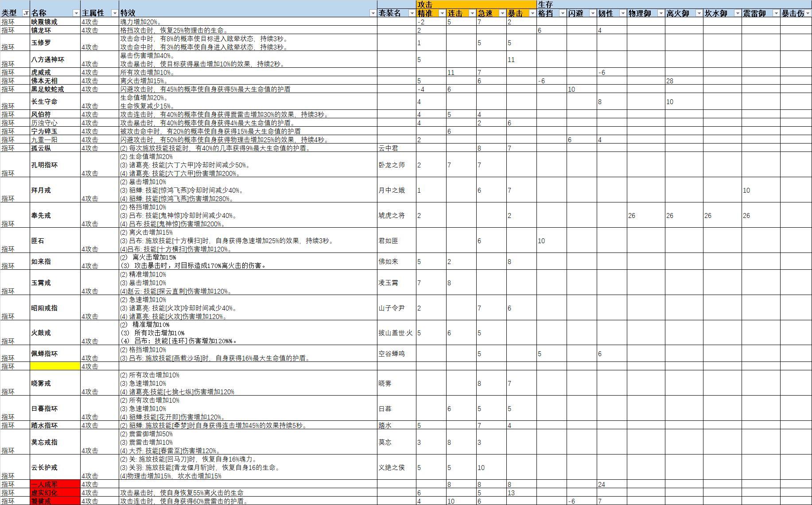The image size is (812, 505).
Task: Click the name cell 拜月戒
Action: (x=55, y=190)
